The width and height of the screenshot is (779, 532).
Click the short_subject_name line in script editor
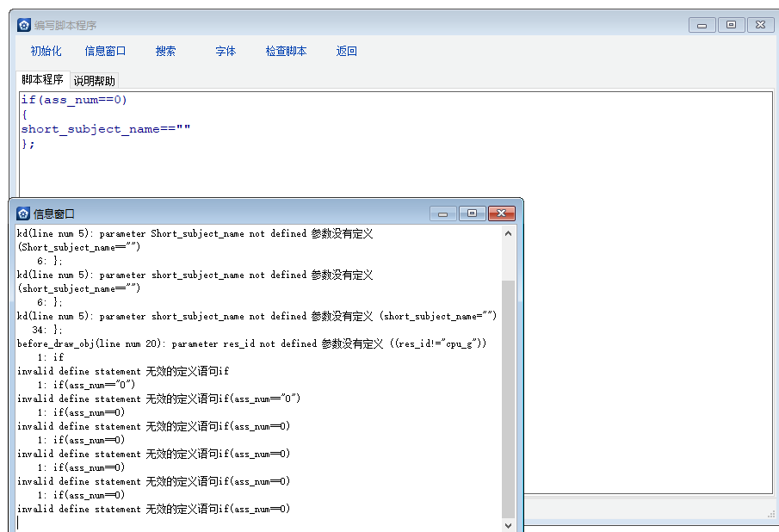coord(105,129)
